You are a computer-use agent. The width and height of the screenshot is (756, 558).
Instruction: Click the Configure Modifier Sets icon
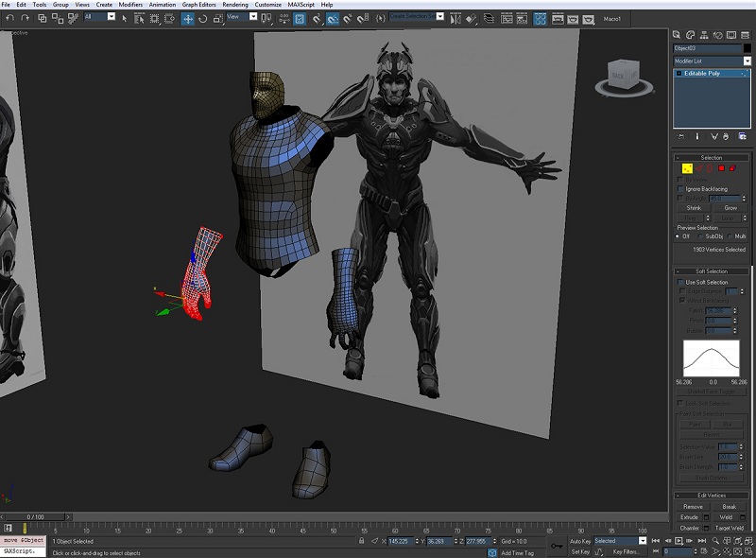coord(743,136)
